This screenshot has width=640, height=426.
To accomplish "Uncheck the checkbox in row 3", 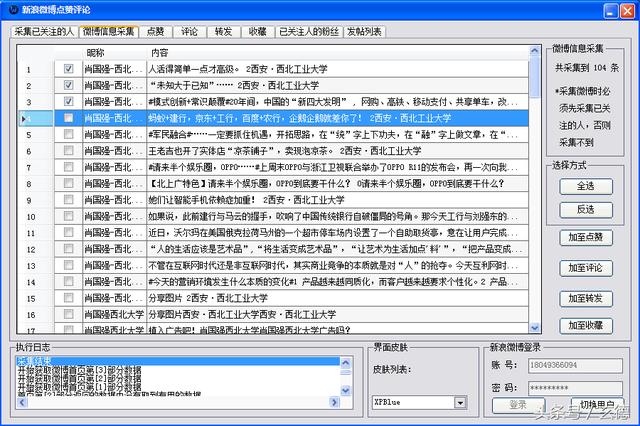I will (x=68, y=102).
